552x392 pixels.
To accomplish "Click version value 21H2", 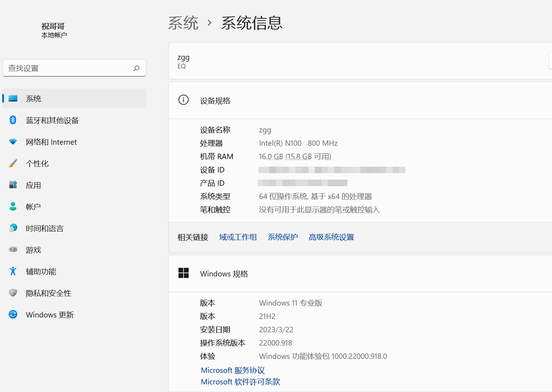I will tap(267, 316).
